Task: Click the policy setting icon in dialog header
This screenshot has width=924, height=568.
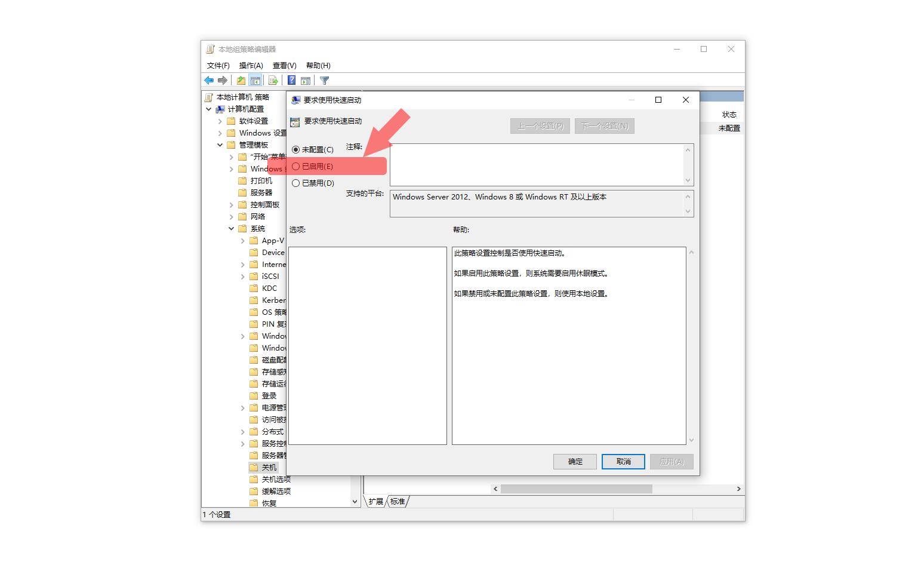Action: (295, 121)
